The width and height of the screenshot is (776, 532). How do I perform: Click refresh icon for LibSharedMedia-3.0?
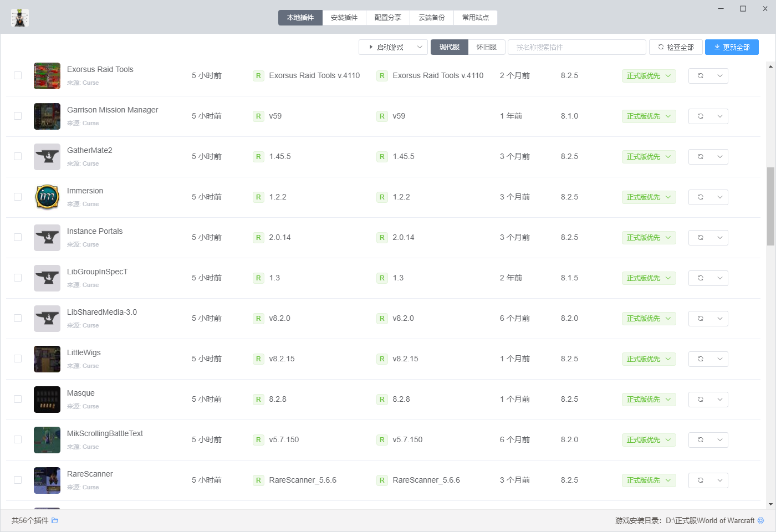[x=701, y=319]
